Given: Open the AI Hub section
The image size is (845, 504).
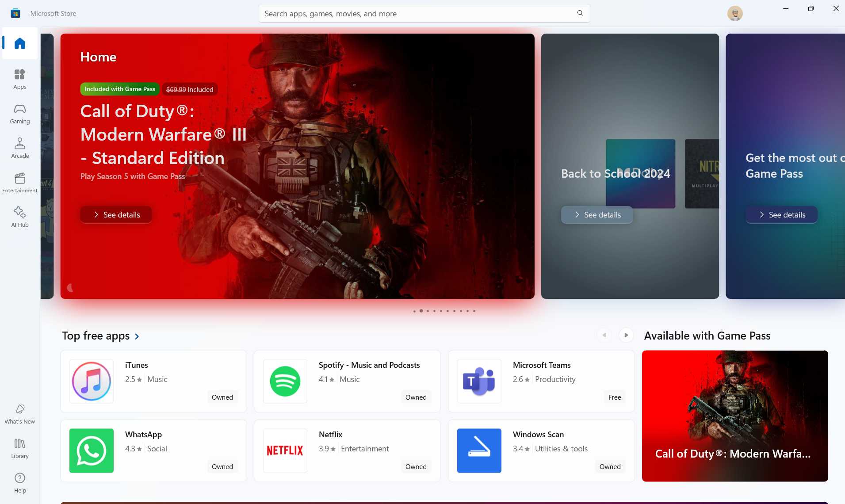Looking at the screenshot, I should click(20, 217).
